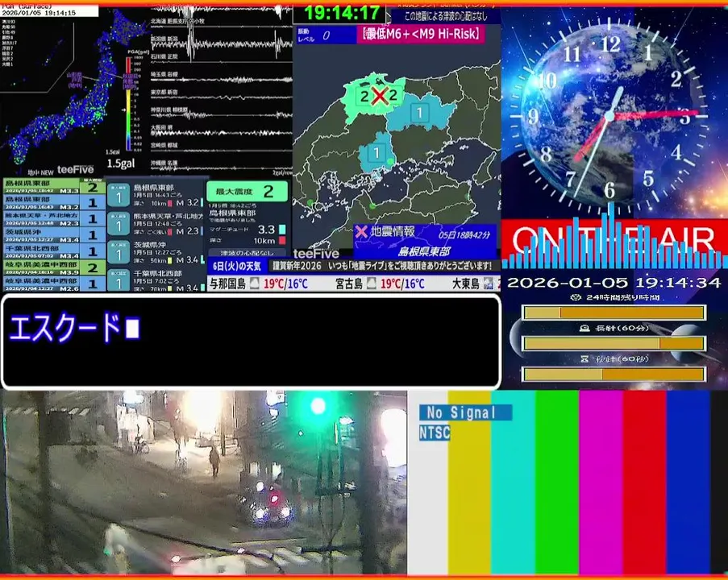Click intensity badge of the 1月5日 7:02ごろ entry
The width and height of the screenshot is (728, 580).
coord(119,280)
